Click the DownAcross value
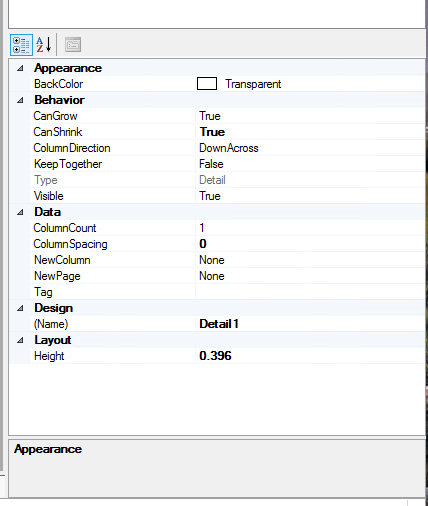The width and height of the screenshot is (428, 506). pyautogui.click(x=229, y=148)
